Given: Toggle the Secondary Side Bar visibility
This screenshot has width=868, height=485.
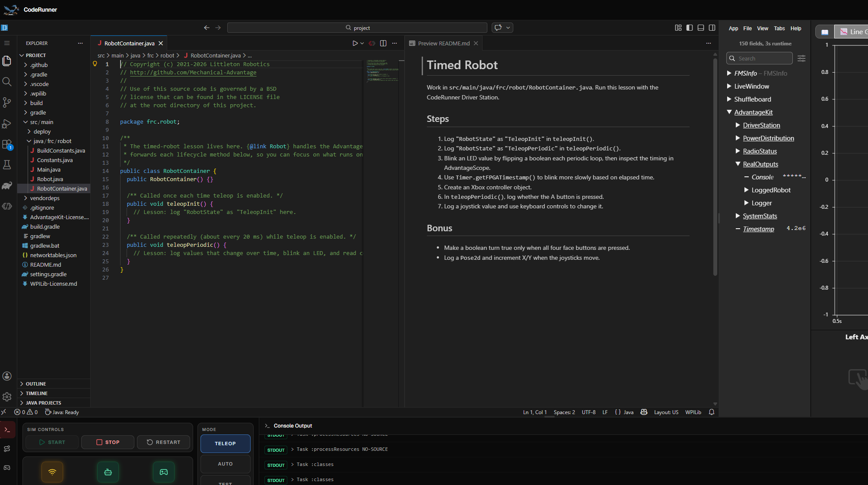Looking at the screenshot, I should pyautogui.click(x=712, y=28).
